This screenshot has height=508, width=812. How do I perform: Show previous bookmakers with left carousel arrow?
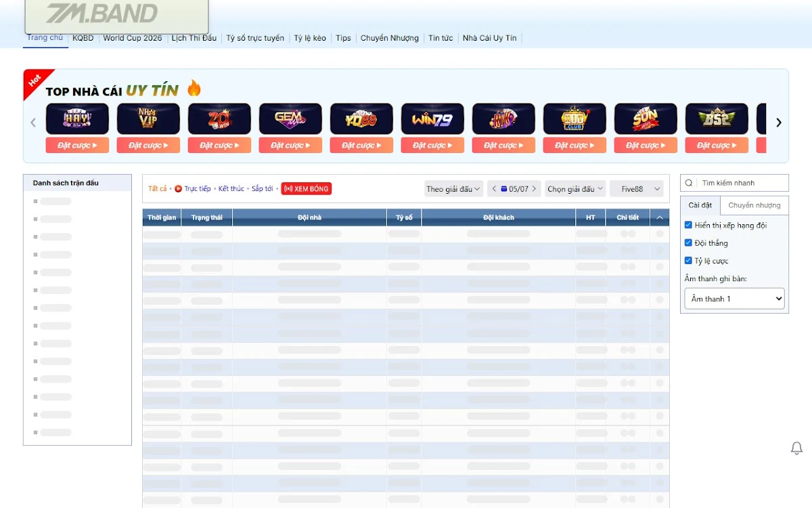click(x=32, y=123)
